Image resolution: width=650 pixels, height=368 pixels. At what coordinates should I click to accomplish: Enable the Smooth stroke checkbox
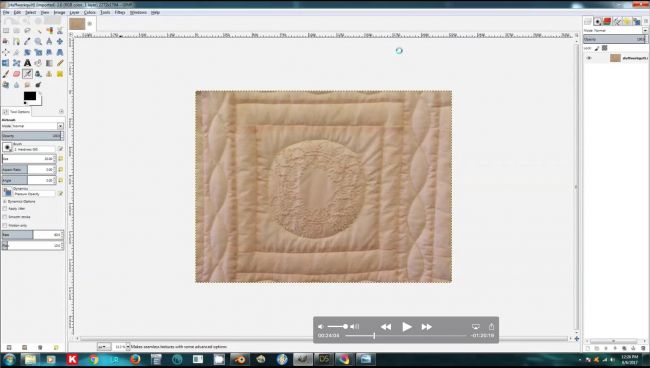pos(5,217)
